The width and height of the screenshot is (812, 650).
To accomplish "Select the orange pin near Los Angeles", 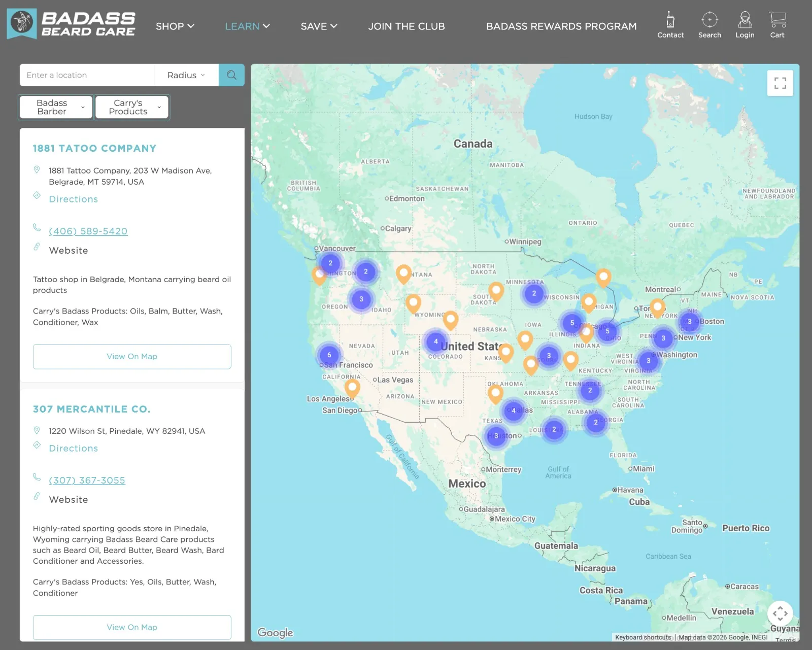I will click(352, 389).
